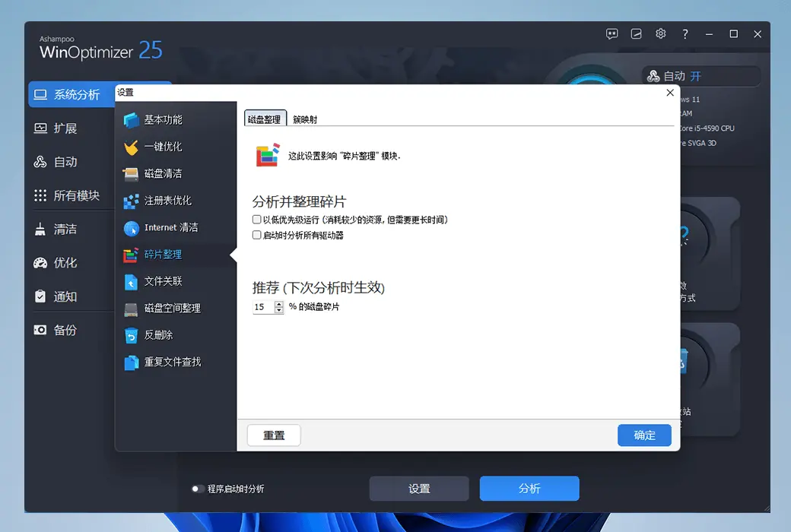Click the 设置 button in main window
This screenshot has height=532, width=791.
click(419, 489)
